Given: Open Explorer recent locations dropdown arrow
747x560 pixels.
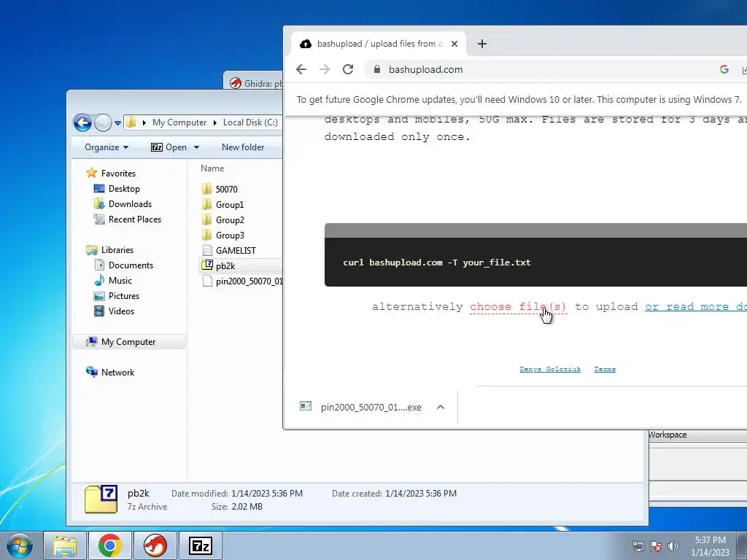Looking at the screenshot, I should click(117, 122).
